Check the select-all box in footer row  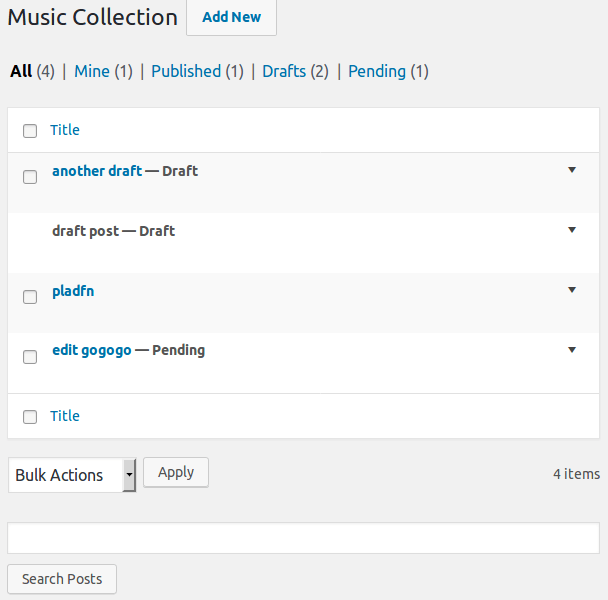pos(30,417)
